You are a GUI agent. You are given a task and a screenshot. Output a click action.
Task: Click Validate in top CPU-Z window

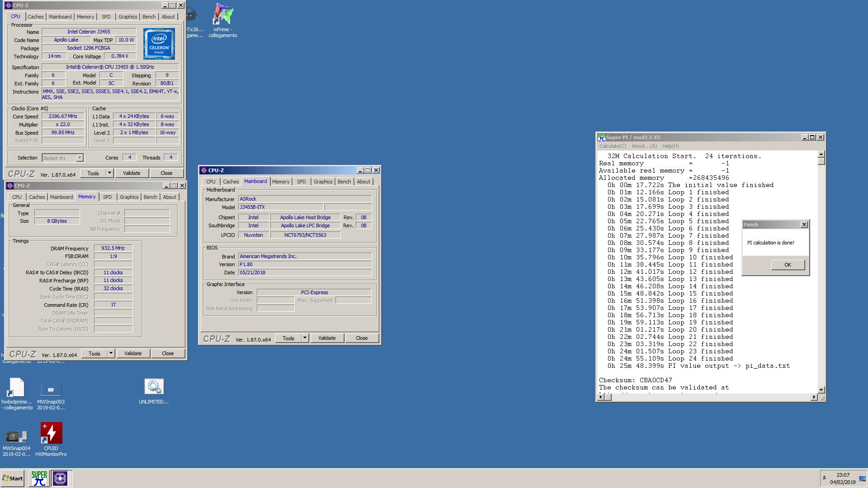(132, 173)
